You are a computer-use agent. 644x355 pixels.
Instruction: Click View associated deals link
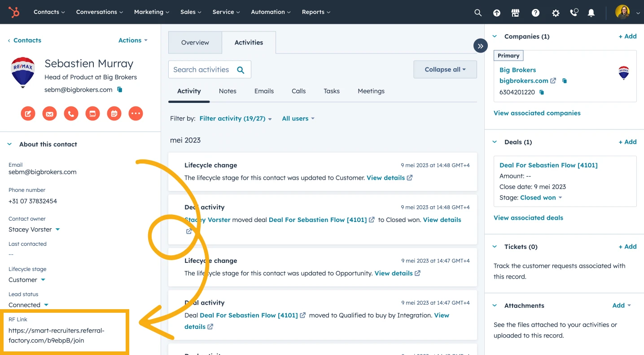528,218
